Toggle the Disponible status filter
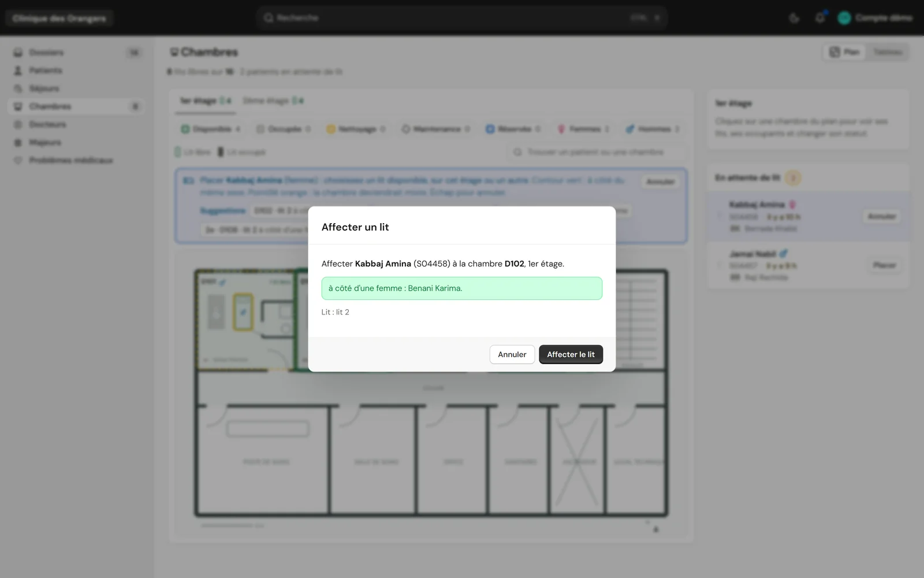This screenshot has width=924, height=578. point(211,129)
